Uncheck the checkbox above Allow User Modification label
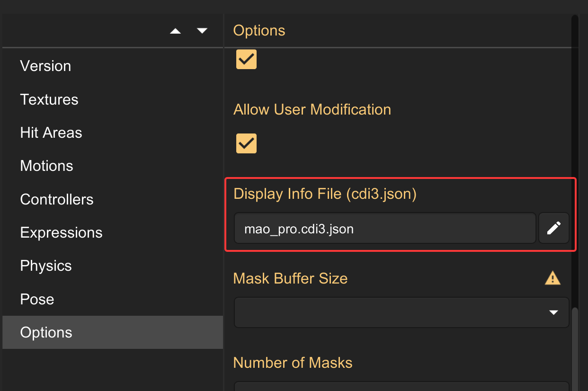This screenshot has width=588, height=391. [246, 59]
